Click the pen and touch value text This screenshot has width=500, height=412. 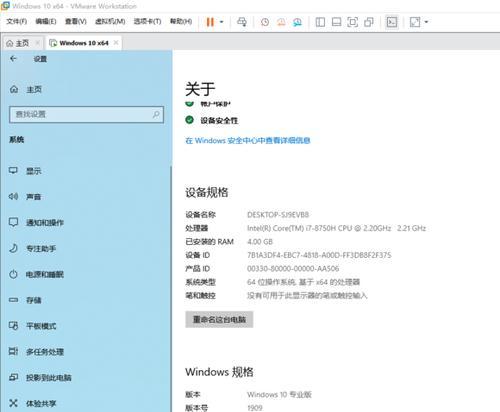[x=307, y=295]
